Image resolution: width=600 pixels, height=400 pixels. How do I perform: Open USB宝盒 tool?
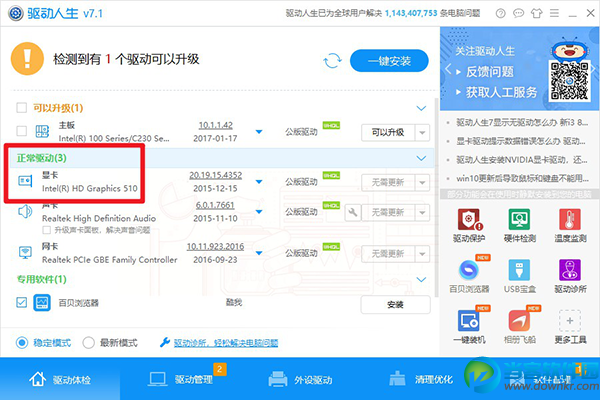(x=519, y=276)
